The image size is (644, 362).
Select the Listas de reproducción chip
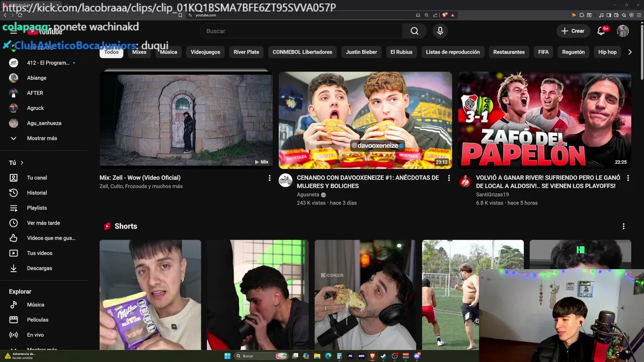click(453, 52)
